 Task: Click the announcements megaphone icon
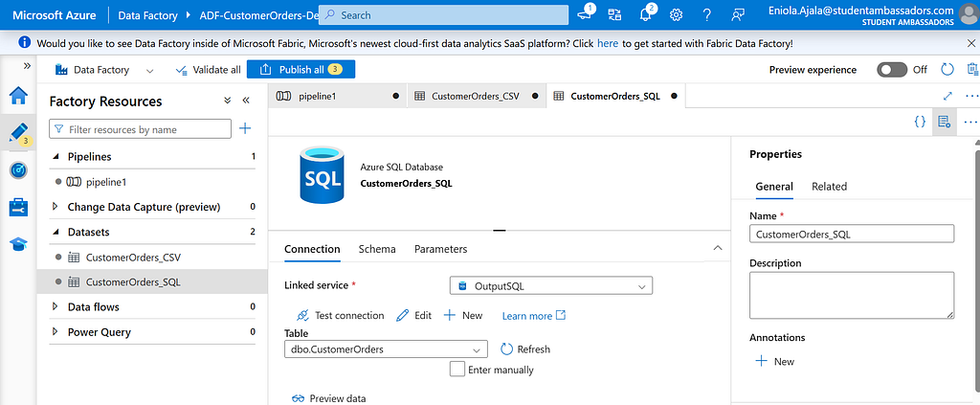click(585, 14)
